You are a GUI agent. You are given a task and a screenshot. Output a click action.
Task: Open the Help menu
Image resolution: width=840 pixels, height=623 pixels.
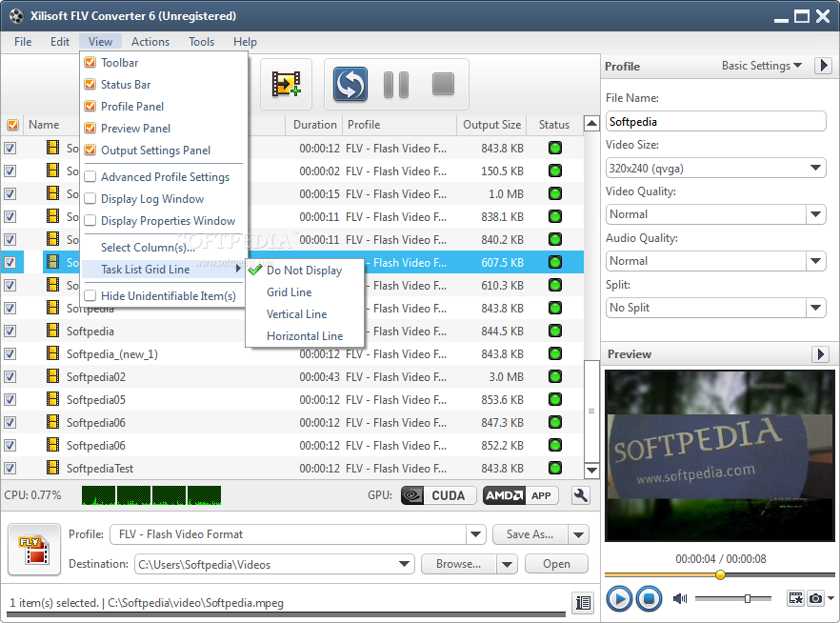click(245, 42)
